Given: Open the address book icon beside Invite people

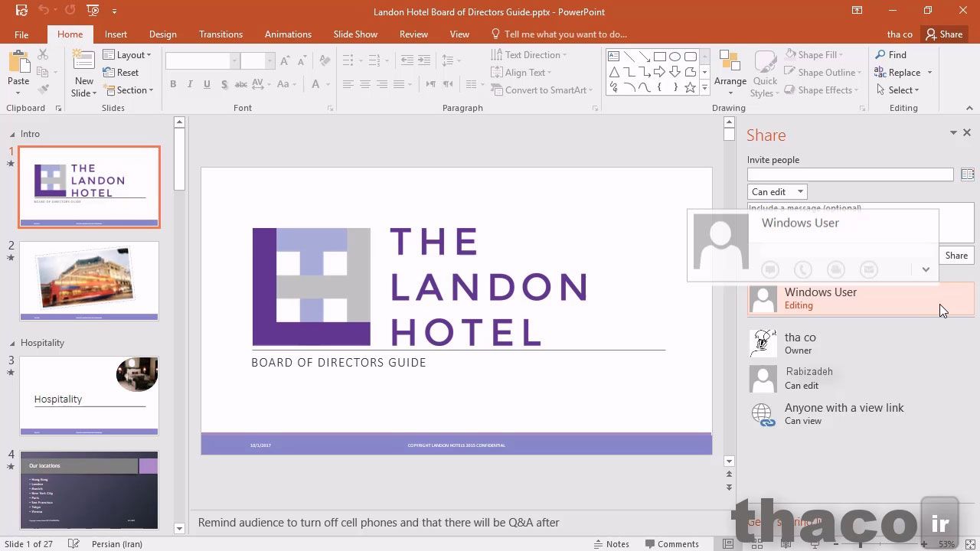Looking at the screenshot, I should (967, 174).
